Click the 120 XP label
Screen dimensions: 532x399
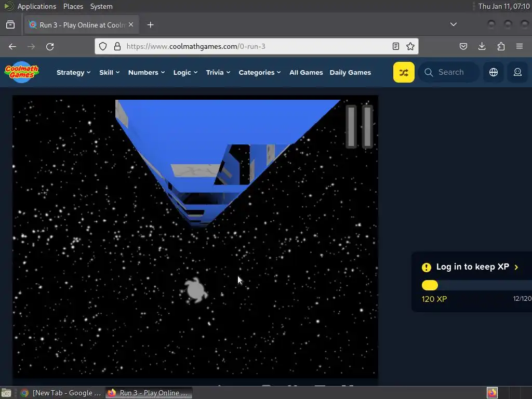click(x=434, y=299)
